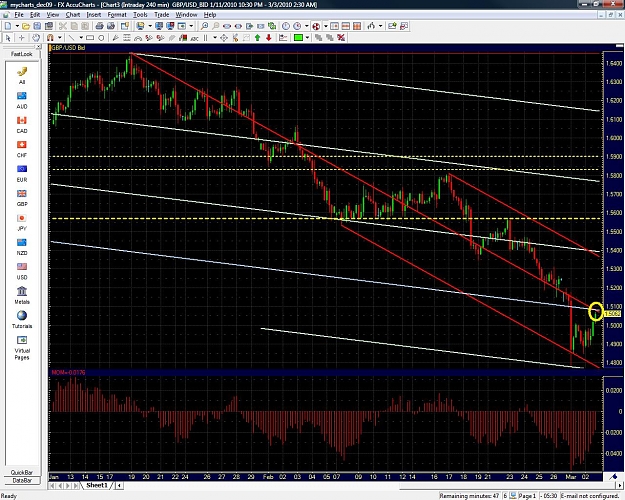This screenshot has height=500, width=625.
Task: Select CAD currency in FastLook
Action: 22,124
